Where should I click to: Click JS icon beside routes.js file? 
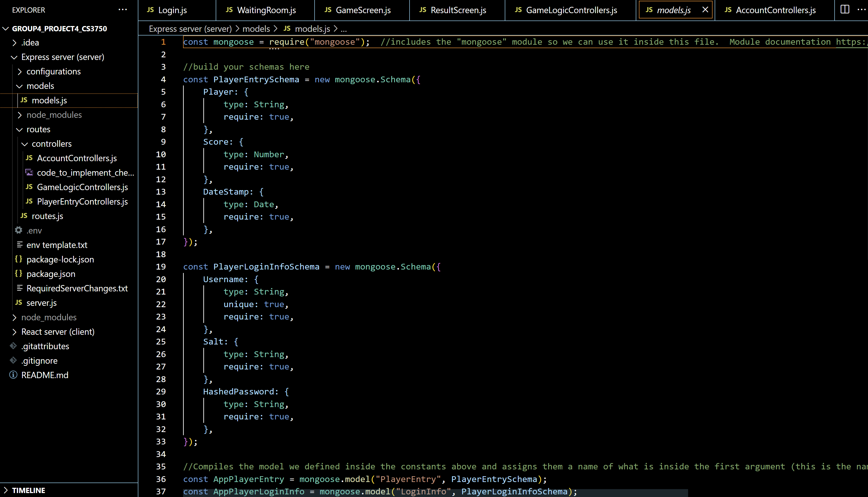coord(24,216)
